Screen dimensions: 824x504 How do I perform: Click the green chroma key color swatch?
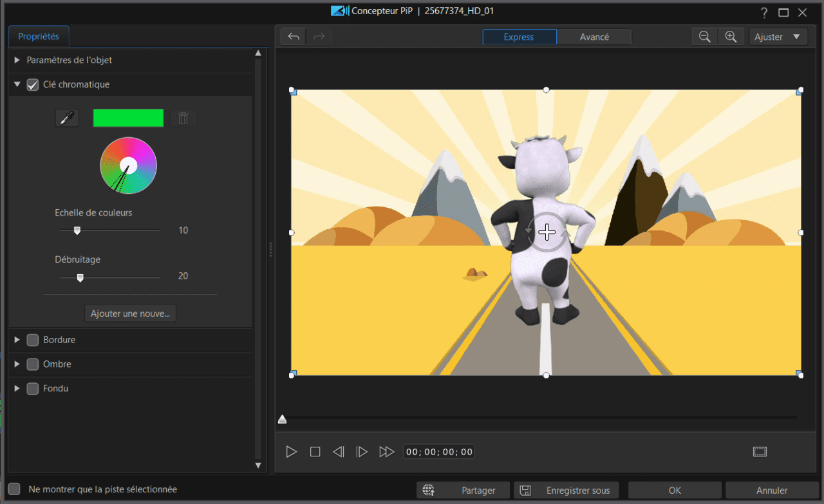click(x=128, y=118)
